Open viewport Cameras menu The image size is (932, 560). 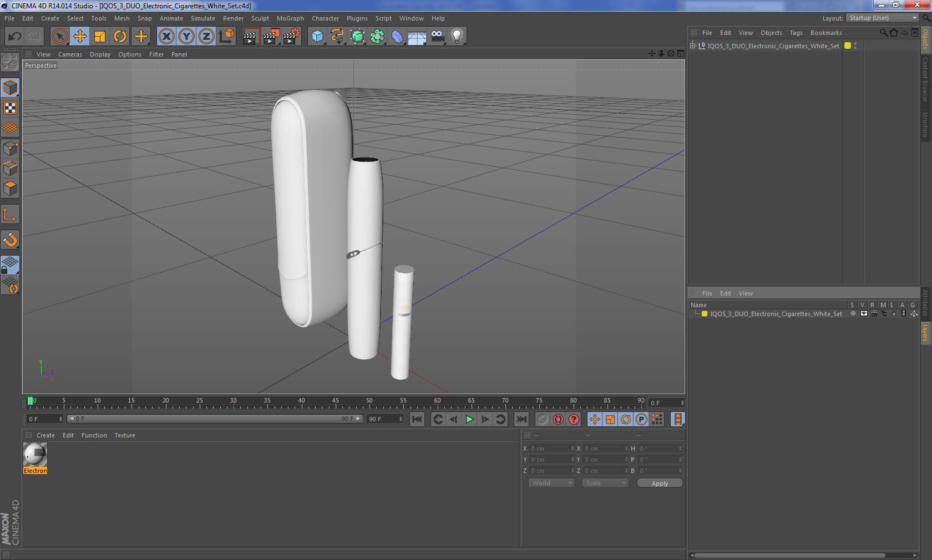pyautogui.click(x=70, y=54)
